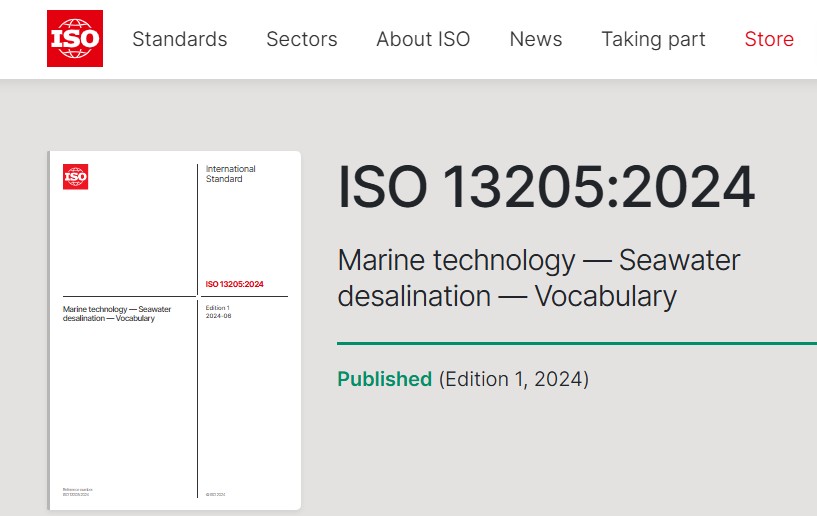Visit the red Store link

coord(769,39)
